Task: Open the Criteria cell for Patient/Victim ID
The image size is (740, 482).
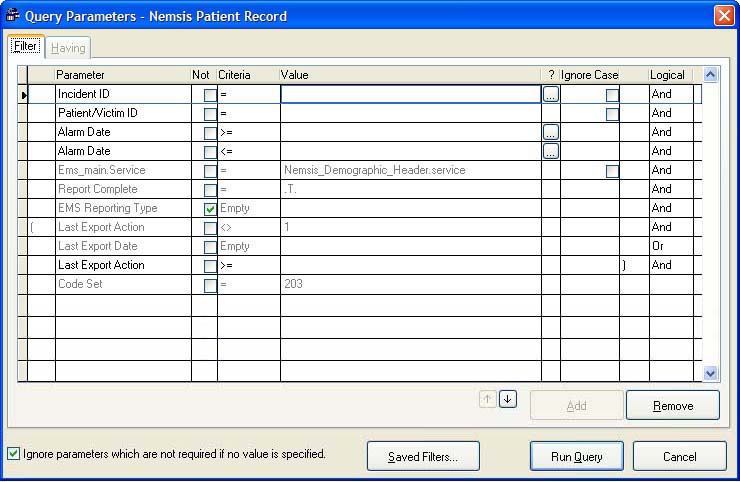Action: (249, 113)
